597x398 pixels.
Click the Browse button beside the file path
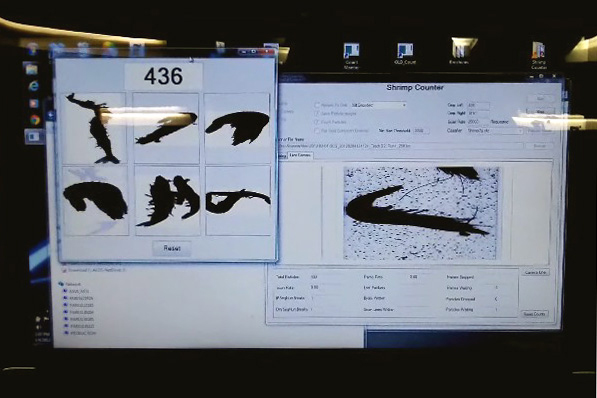point(539,146)
